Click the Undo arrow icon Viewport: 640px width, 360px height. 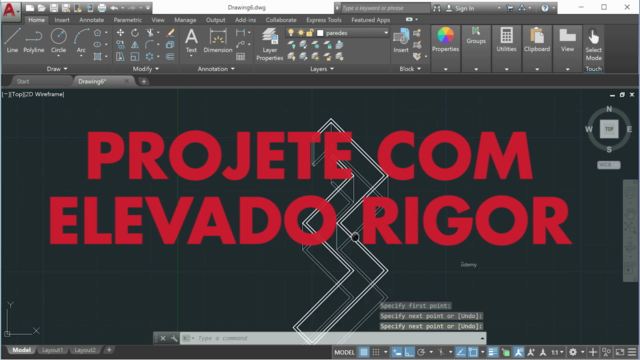[x=114, y=8]
